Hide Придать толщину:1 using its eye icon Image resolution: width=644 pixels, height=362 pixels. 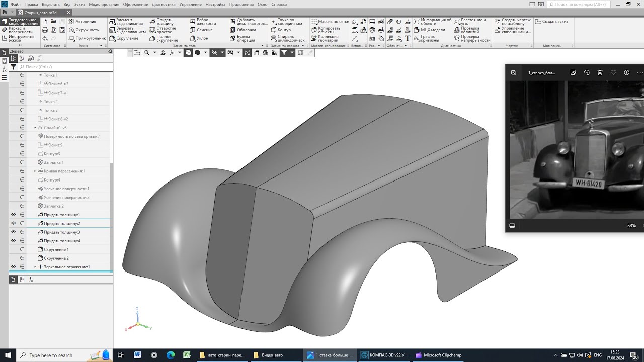(x=14, y=215)
